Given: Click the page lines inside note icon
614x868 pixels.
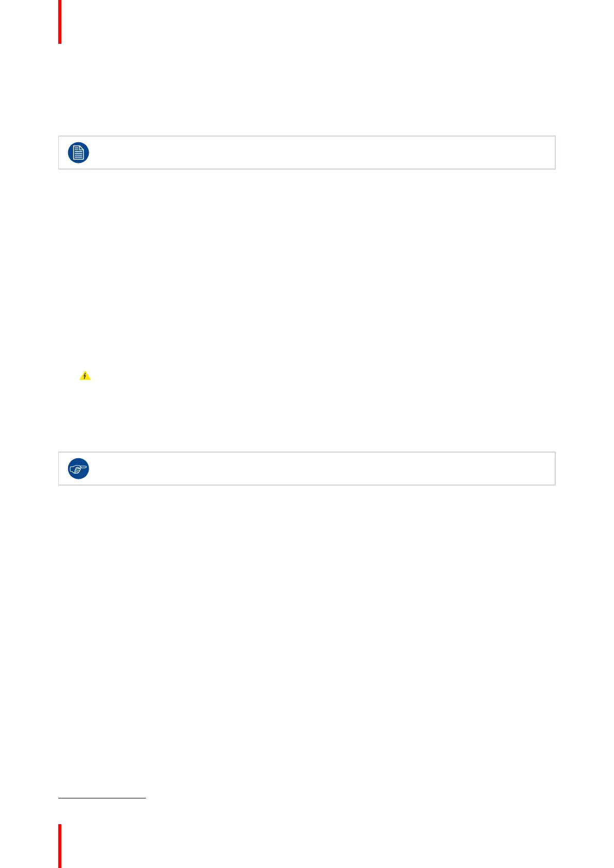Looking at the screenshot, I should [x=78, y=153].
